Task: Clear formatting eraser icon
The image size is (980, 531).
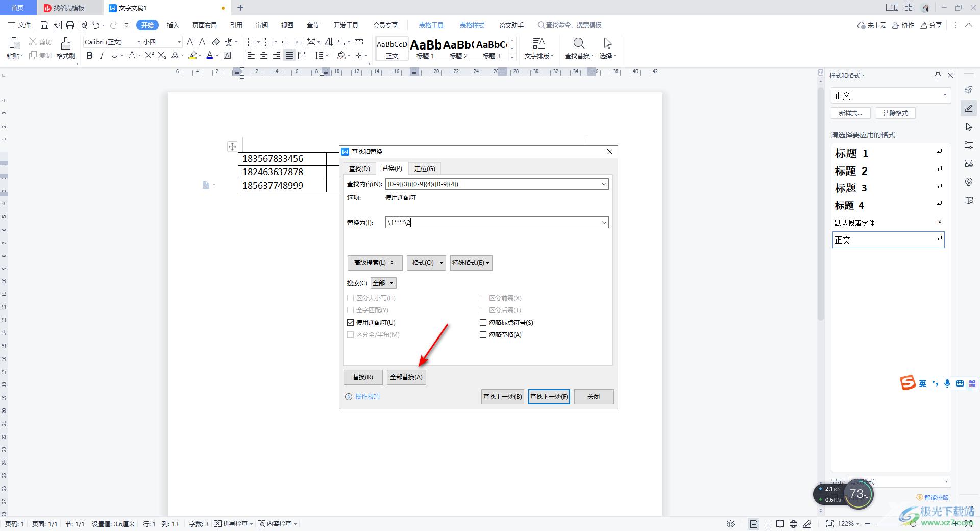Action: click(216, 42)
